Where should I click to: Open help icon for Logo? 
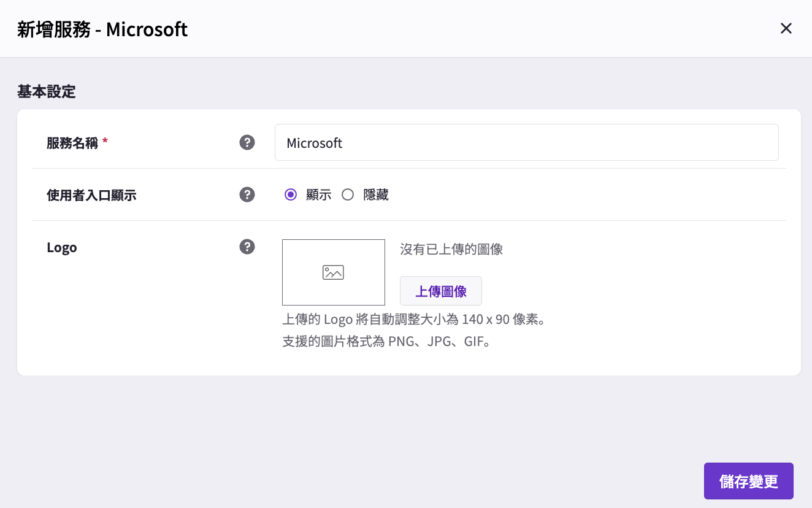pyautogui.click(x=247, y=247)
